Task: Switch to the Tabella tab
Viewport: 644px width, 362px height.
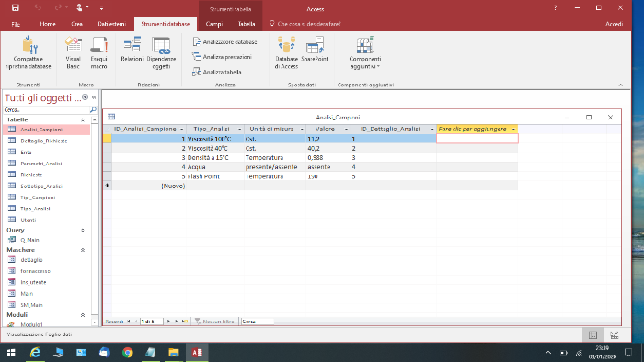Action: [x=247, y=24]
